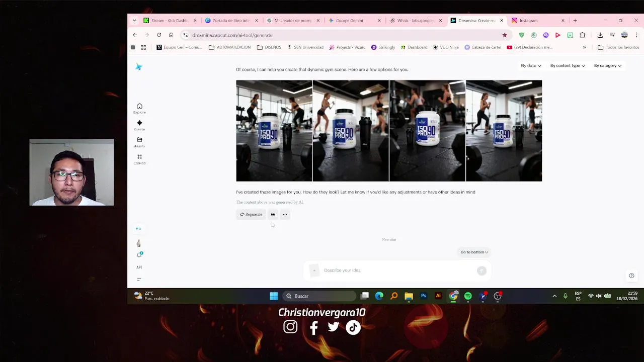Switch to the Stream - Kick Dashboard tab
Screen dimensions: 644x362
click(x=170, y=21)
